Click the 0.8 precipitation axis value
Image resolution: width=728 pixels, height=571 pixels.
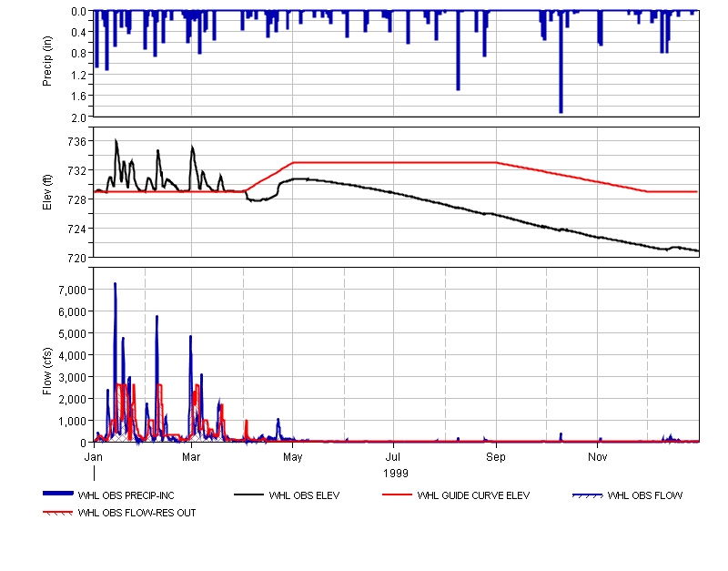pyautogui.click(x=79, y=54)
